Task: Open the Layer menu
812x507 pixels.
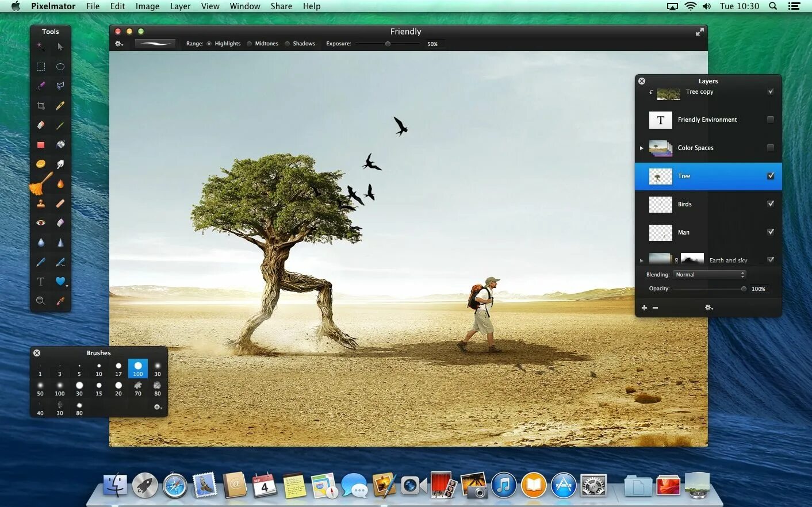Action: pos(180,6)
